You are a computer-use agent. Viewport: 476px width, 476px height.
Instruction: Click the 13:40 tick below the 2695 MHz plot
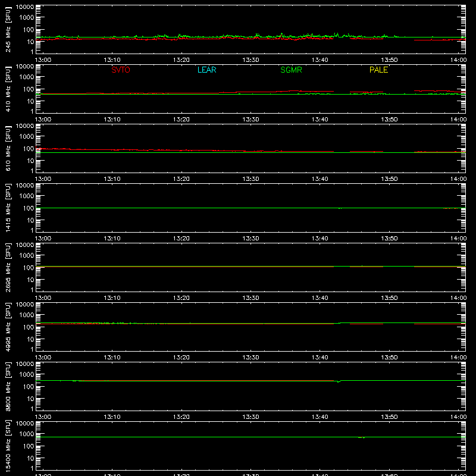click(320, 298)
